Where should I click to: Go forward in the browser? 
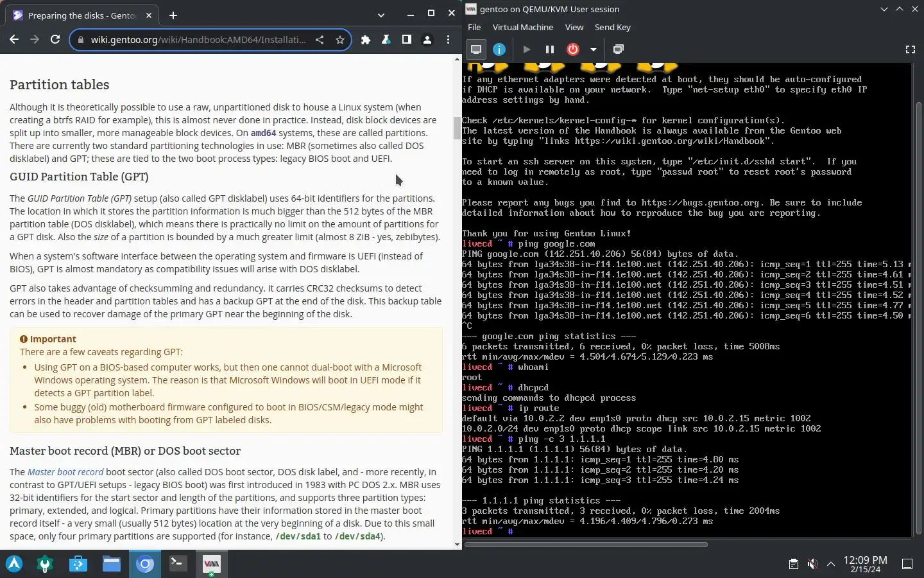point(35,40)
